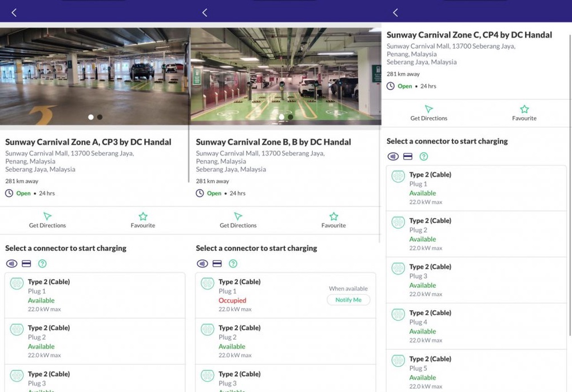Select Zone A Plug 2 connector icon

click(x=17, y=329)
